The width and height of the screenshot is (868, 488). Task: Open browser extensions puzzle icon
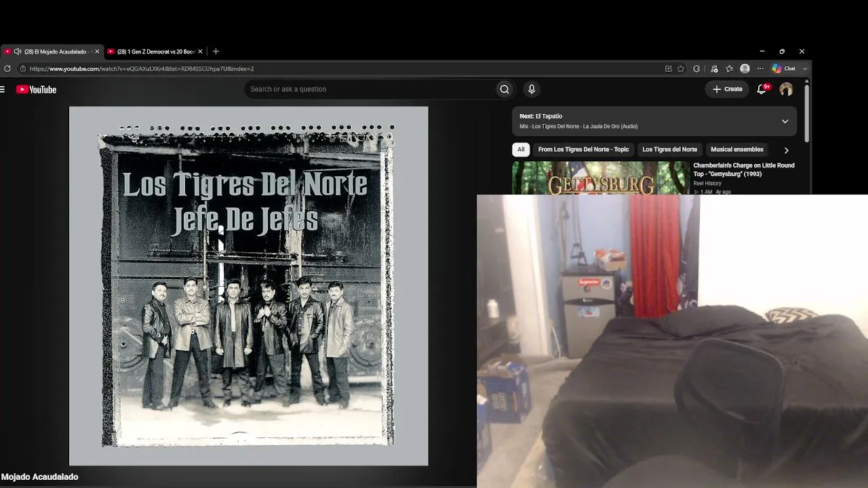pyautogui.click(x=696, y=68)
